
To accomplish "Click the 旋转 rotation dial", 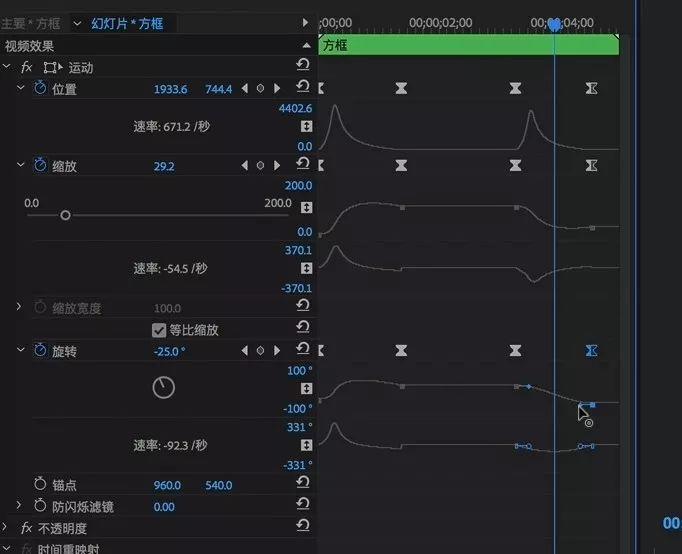I will pyautogui.click(x=164, y=387).
